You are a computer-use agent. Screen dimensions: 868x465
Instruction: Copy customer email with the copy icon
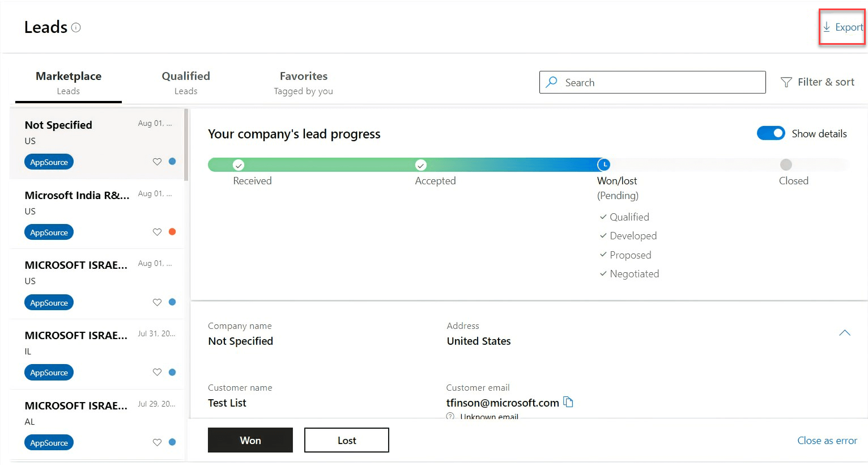[x=568, y=402]
